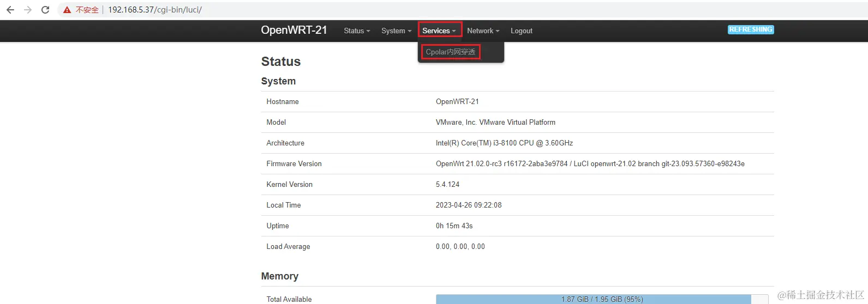Click the System section heading
Viewport: 868px width, 304px height.
tap(278, 81)
